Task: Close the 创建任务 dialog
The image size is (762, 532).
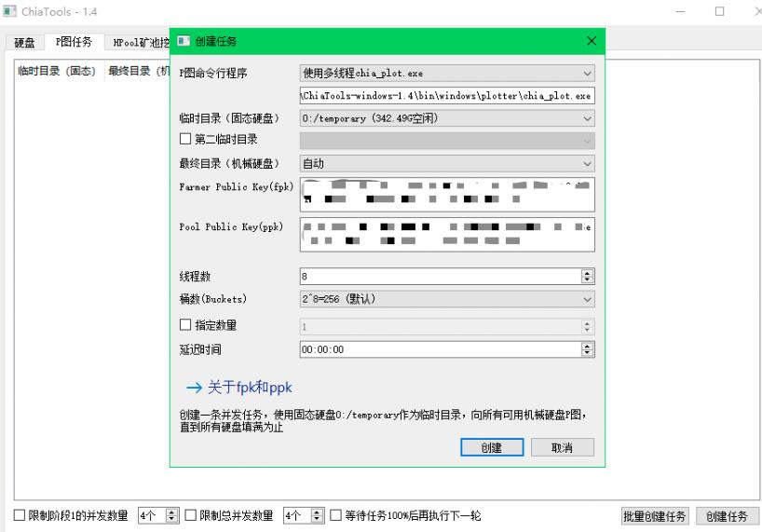Action: pyautogui.click(x=592, y=41)
